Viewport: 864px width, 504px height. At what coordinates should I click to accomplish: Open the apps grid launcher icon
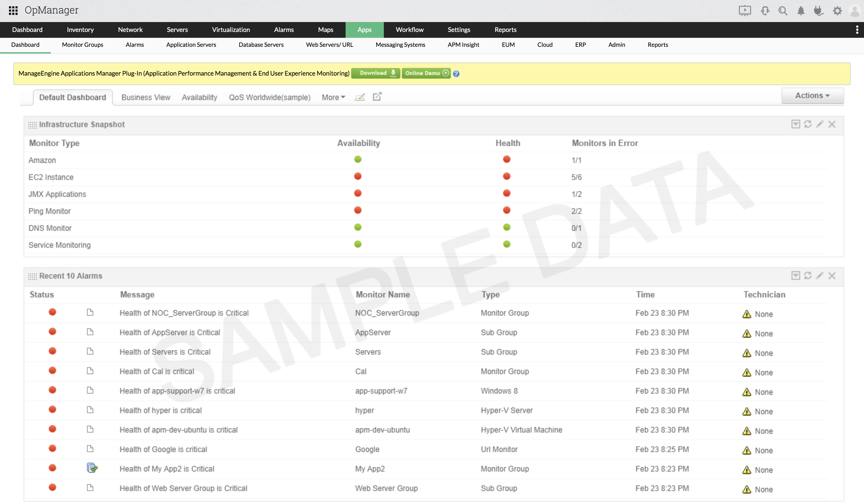13,10
